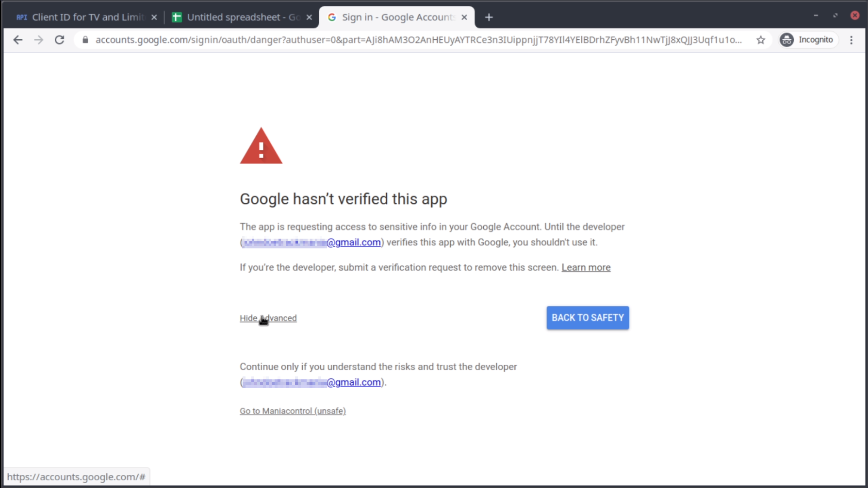
Task: Click the Incognito profile badge
Action: click(x=808, y=40)
